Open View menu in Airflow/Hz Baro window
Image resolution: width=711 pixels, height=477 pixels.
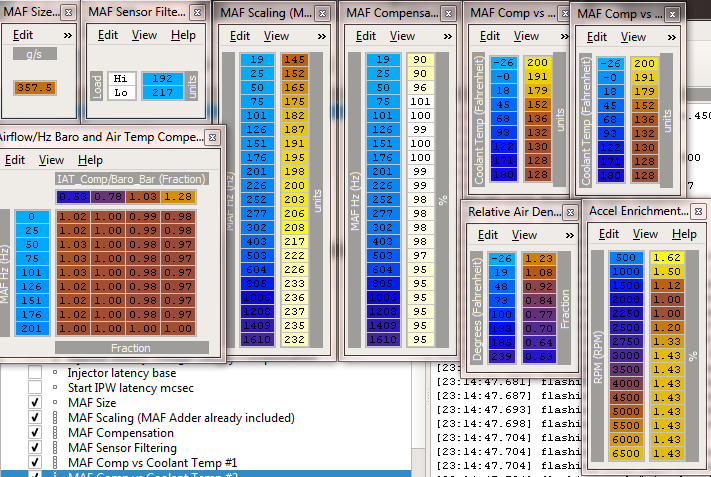(x=51, y=160)
